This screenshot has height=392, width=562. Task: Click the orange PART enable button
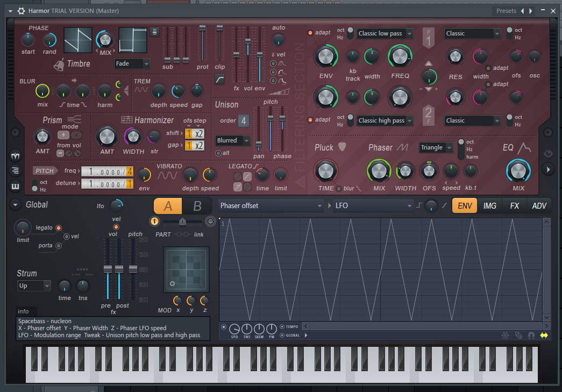[154, 222]
